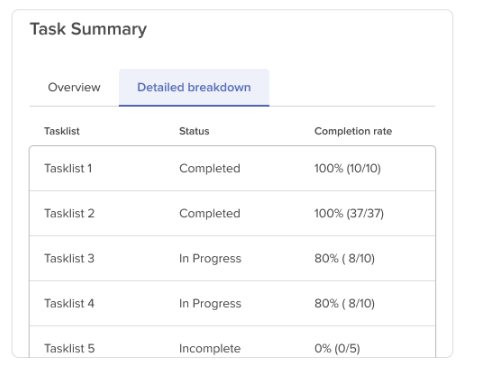Click the Status column header
This screenshot has width=478, height=373.
pyautogui.click(x=194, y=131)
